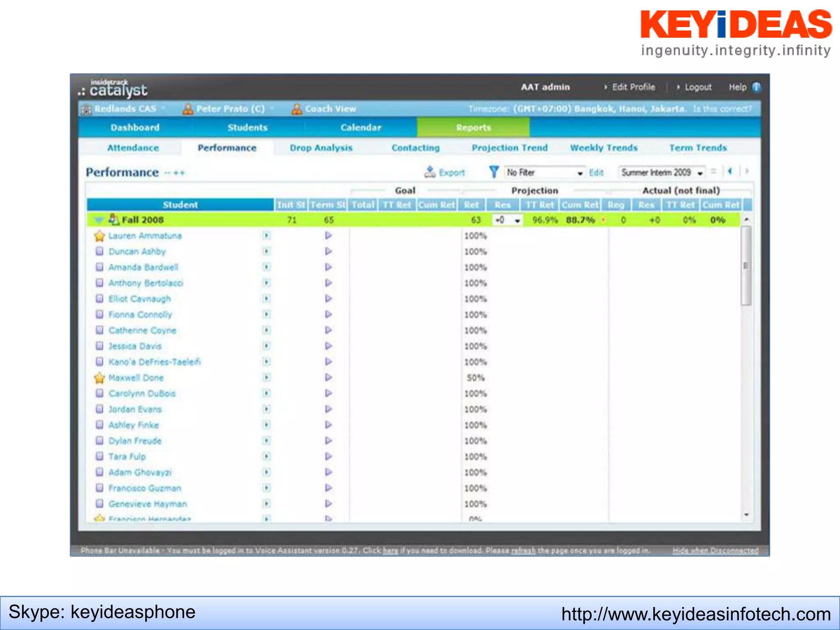
Task: Click the Export icon
Action: [x=430, y=172]
